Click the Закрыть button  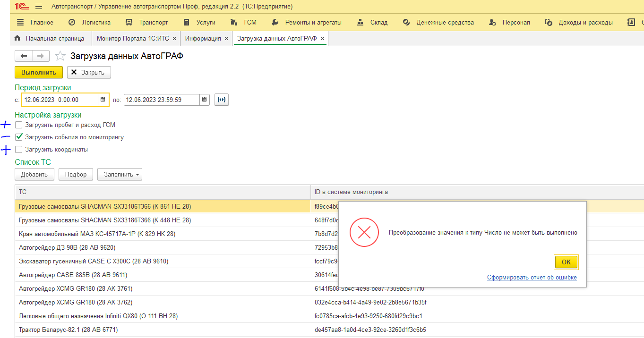point(89,72)
